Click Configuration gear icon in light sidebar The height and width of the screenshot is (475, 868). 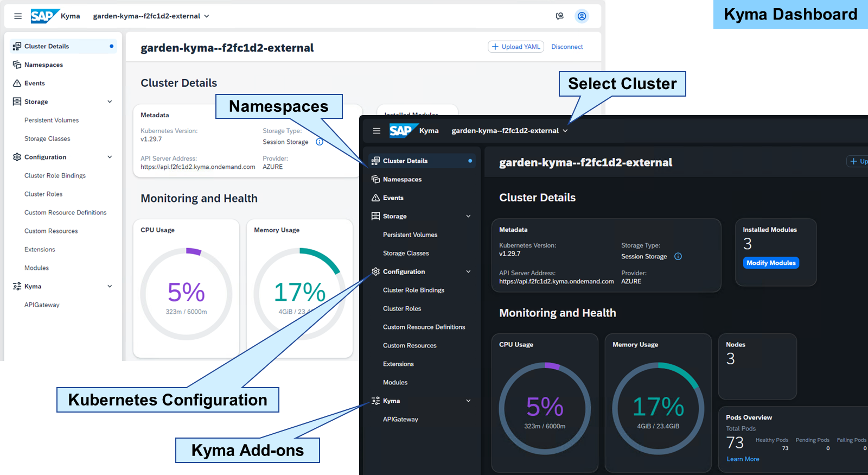coord(17,157)
